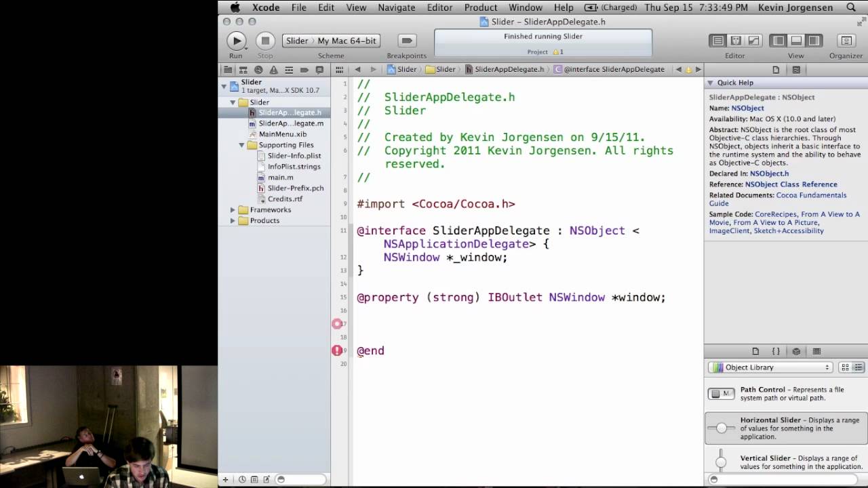Select the Assistant editor mode
This screenshot has height=488, width=868.
[735, 41]
